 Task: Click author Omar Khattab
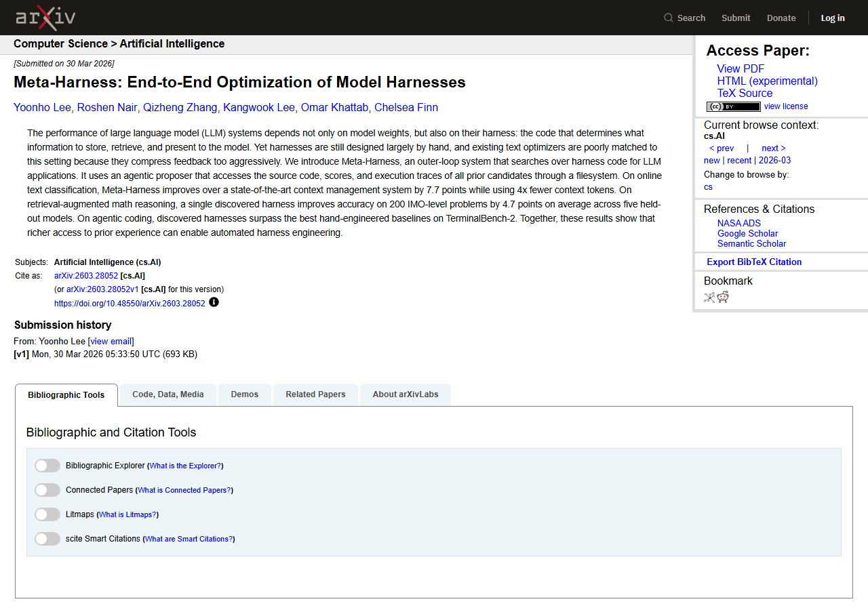(334, 107)
